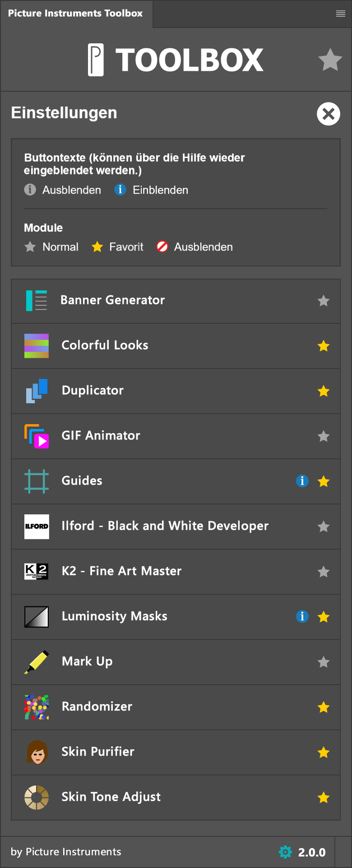Screen dimensions: 352x868
Task: Click the favorites star in Toolbox header
Action: pos(330,60)
